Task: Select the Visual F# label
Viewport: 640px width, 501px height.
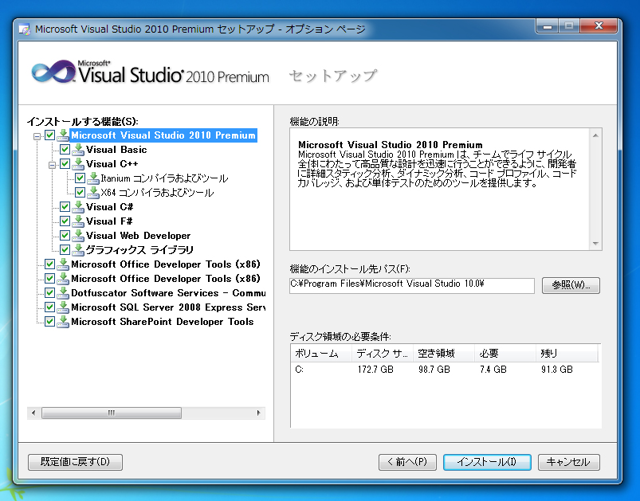Action: coord(109,221)
